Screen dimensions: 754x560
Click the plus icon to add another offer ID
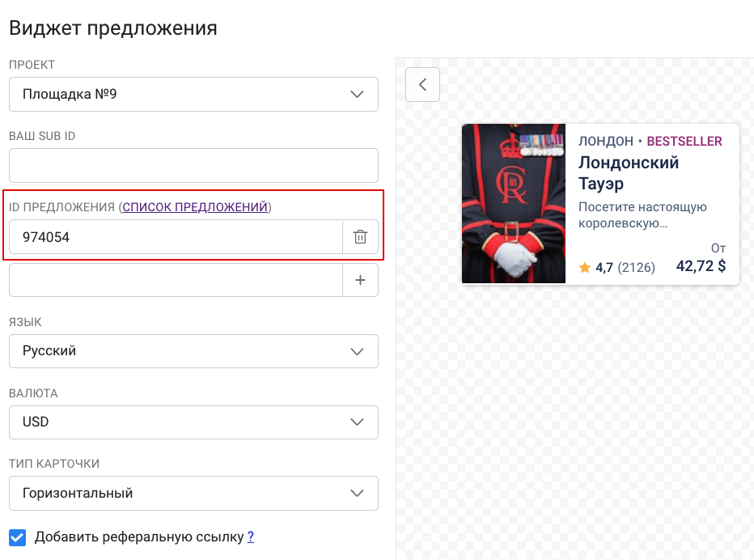click(x=360, y=280)
